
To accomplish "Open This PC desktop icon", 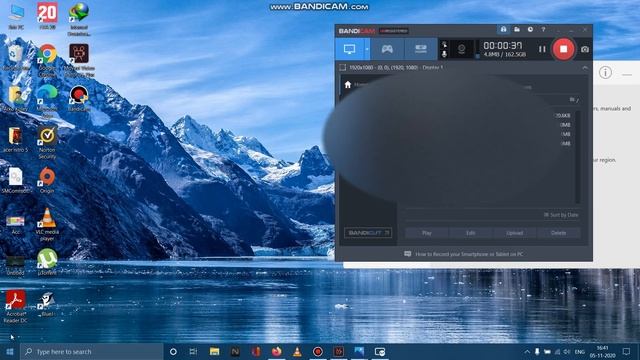I will (x=16, y=16).
